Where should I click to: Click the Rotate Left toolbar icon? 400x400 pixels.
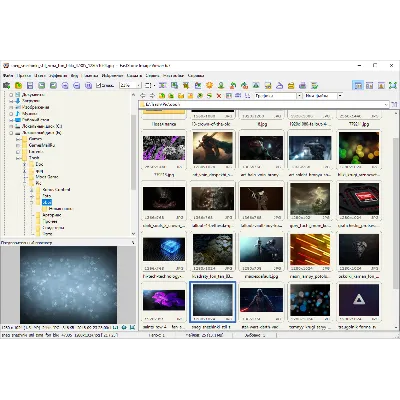pos(233,86)
